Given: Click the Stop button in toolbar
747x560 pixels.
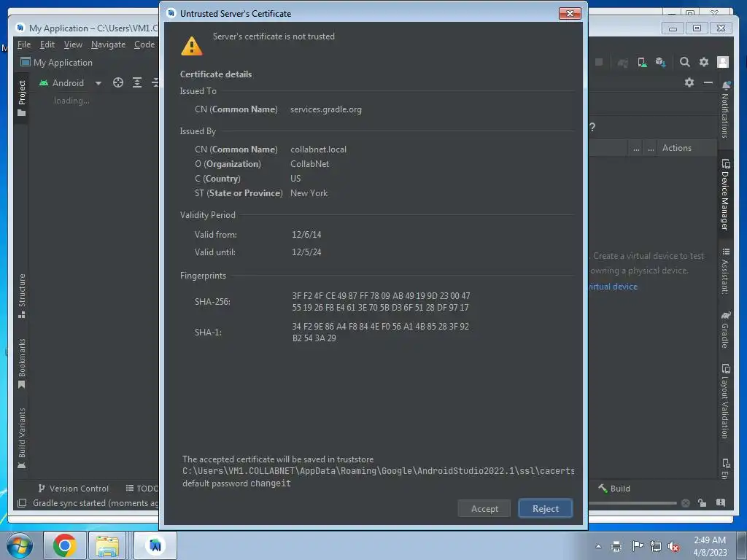Looking at the screenshot, I should tap(600, 62).
